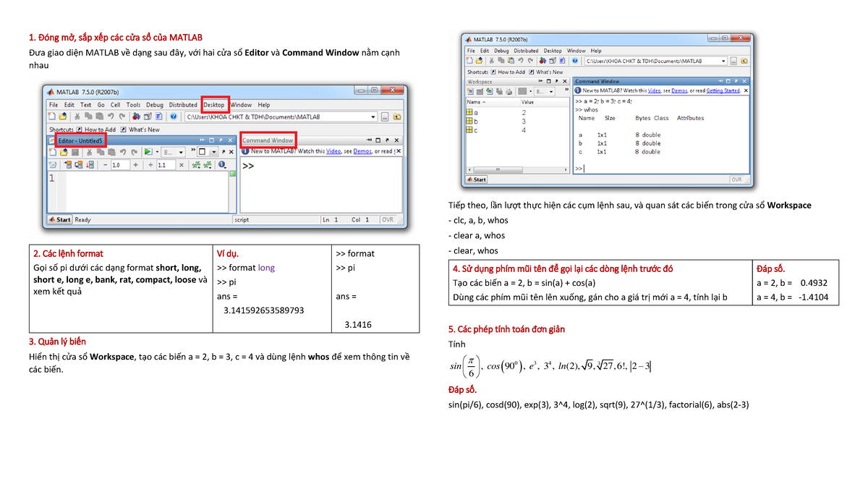Viewport: 868px width, 479px height.
Task: Click the Demos hyperlink in Command Window
Action: tap(680, 90)
